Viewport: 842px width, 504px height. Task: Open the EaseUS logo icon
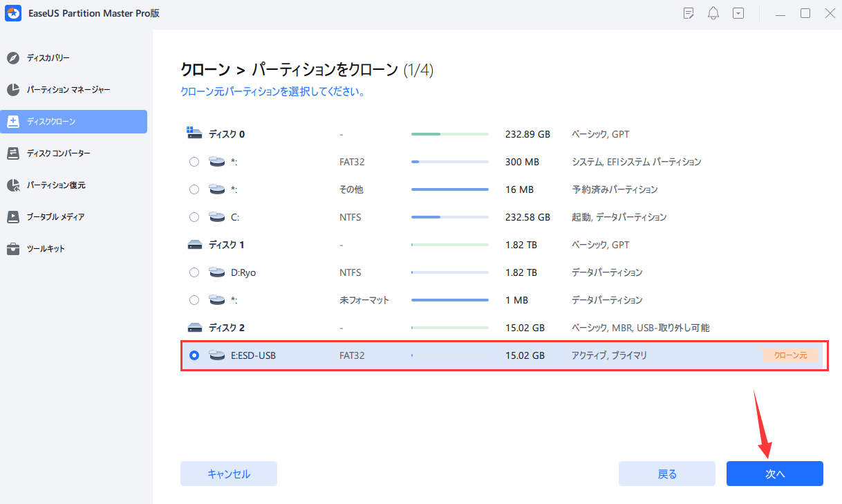(13, 13)
